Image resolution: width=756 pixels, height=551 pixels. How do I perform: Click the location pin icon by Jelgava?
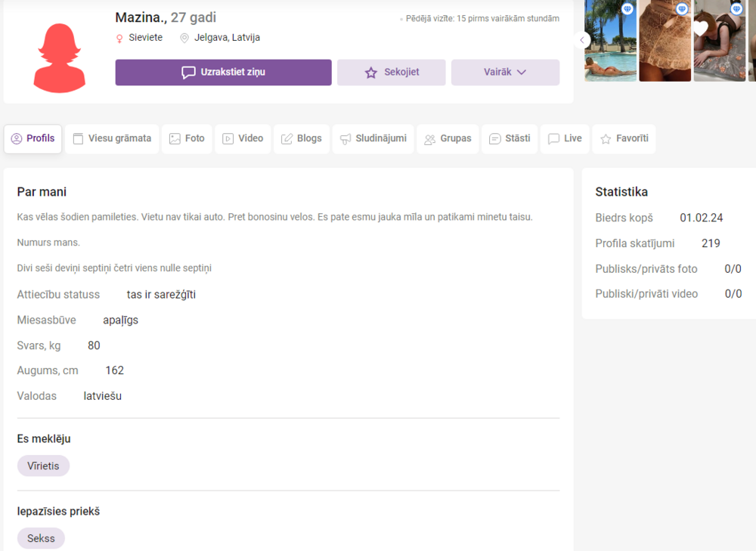tap(184, 38)
